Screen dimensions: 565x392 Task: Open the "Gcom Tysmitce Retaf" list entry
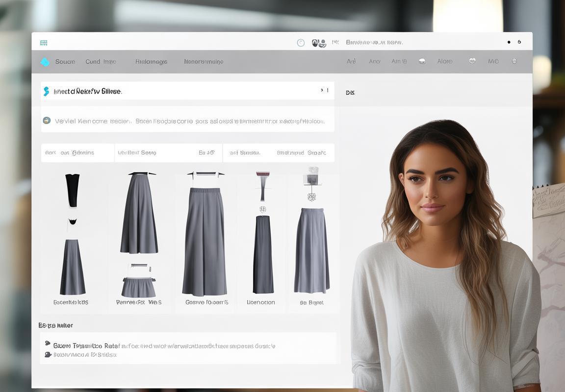[x=164, y=346]
